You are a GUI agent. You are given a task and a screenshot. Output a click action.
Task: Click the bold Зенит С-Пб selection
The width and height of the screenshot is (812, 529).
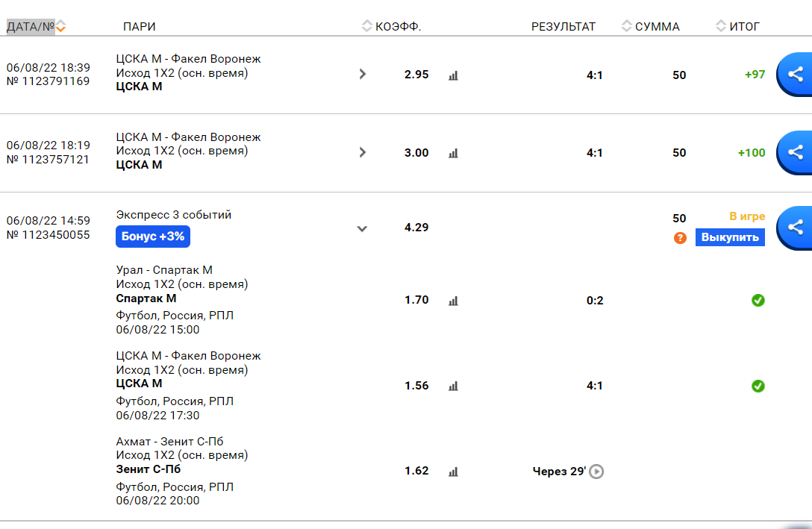click(x=148, y=469)
